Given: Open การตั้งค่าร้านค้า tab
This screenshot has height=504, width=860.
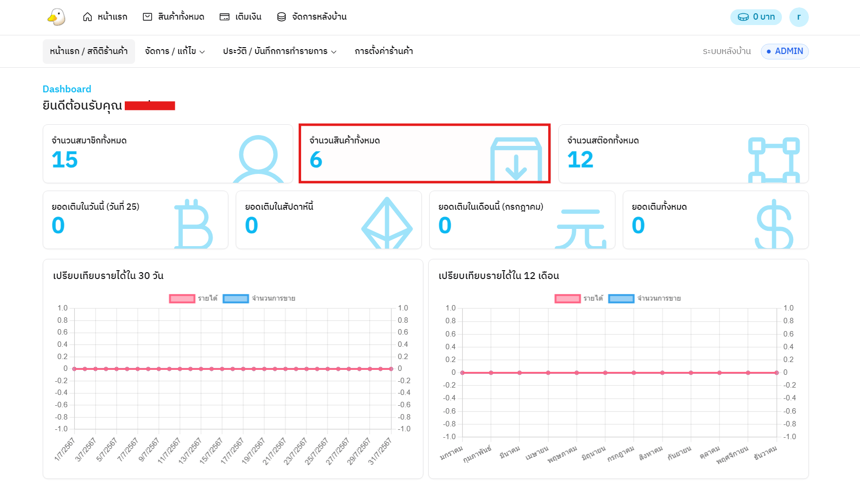Looking at the screenshot, I should 384,51.
